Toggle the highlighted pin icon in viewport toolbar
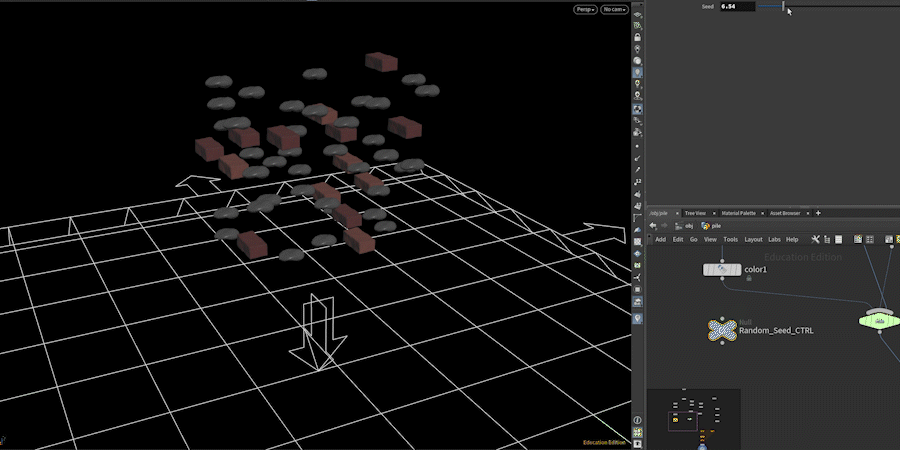 coord(638,318)
